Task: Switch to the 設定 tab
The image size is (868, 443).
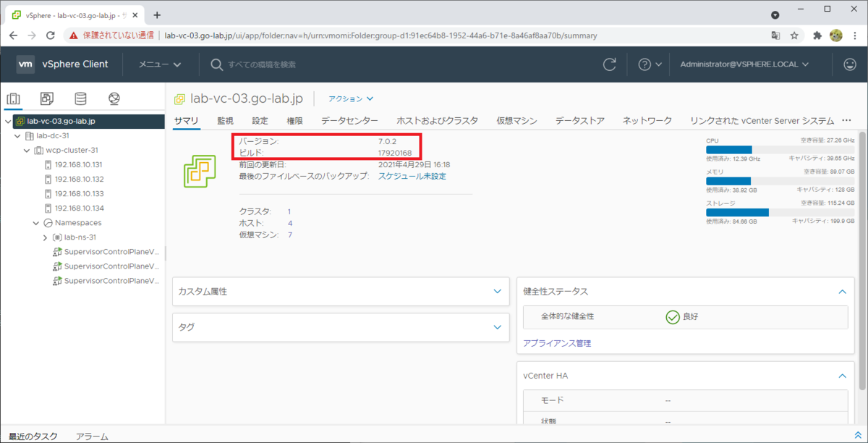Action: pos(260,121)
